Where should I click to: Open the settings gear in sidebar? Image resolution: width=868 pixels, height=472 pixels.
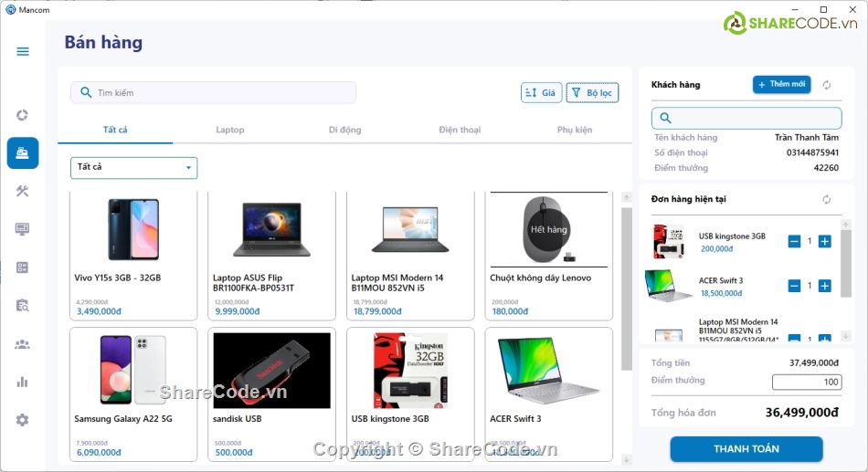pyautogui.click(x=23, y=420)
